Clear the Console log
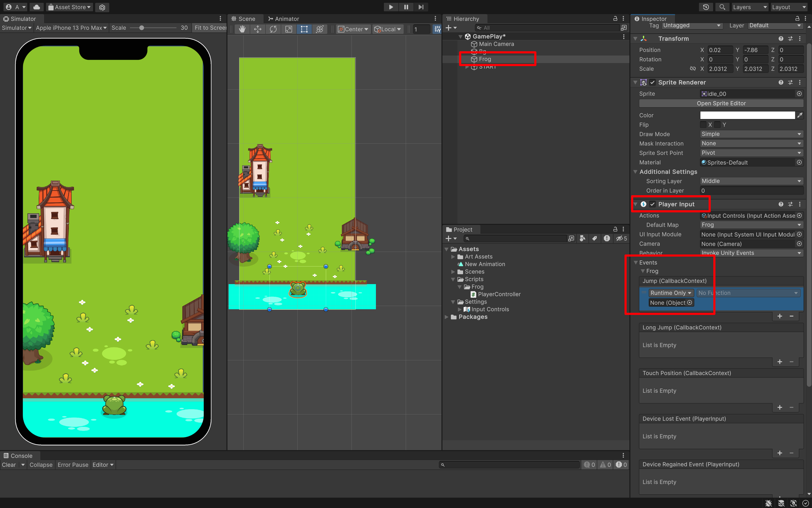The image size is (812, 508). point(9,465)
